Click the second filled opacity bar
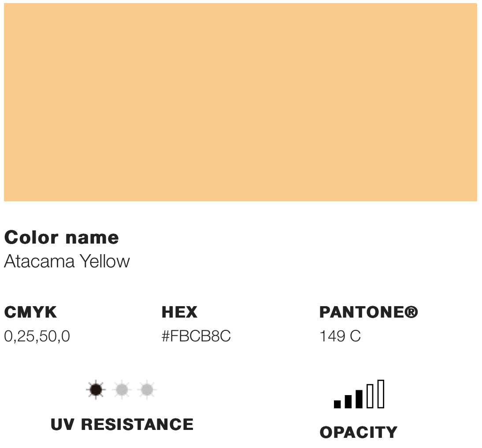Screen dimensions: 482x448 348,401
